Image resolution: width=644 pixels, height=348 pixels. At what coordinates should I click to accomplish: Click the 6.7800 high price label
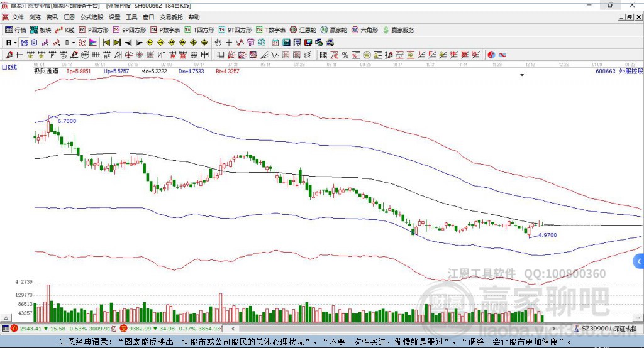click(x=67, y=121)
